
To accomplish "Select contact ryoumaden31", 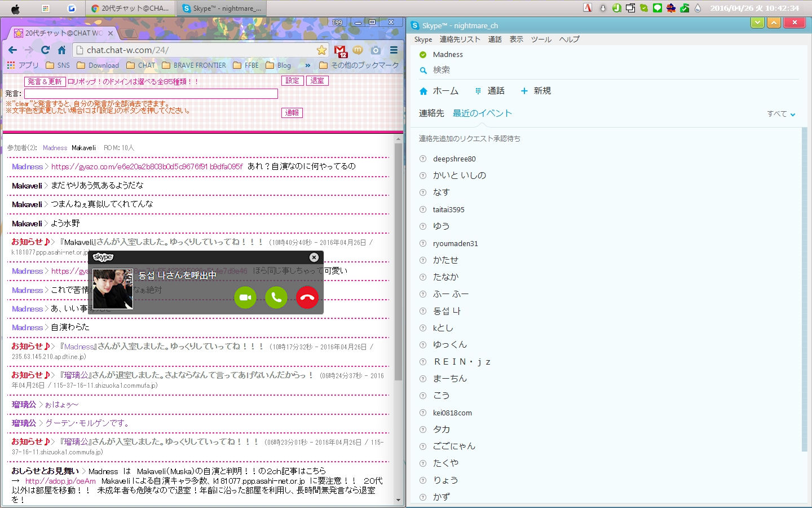I will pos(456,244).
